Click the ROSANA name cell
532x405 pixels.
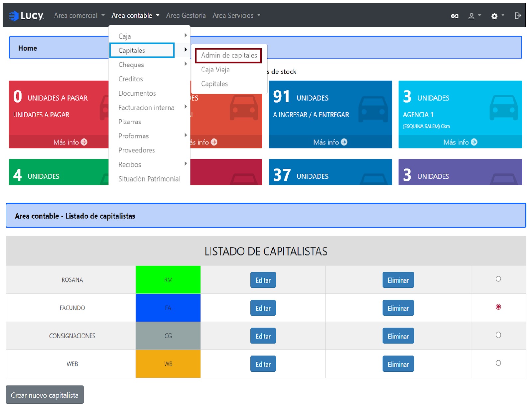(x=71, y=280)
